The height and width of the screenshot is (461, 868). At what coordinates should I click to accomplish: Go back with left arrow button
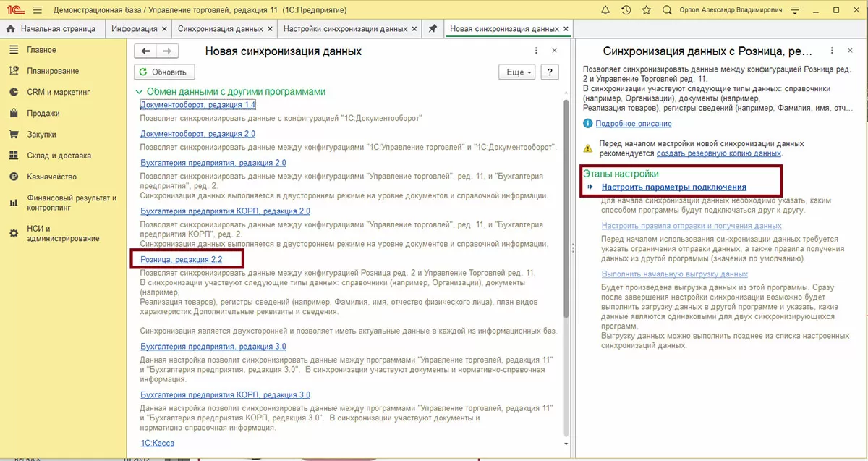tap(145, 51)
